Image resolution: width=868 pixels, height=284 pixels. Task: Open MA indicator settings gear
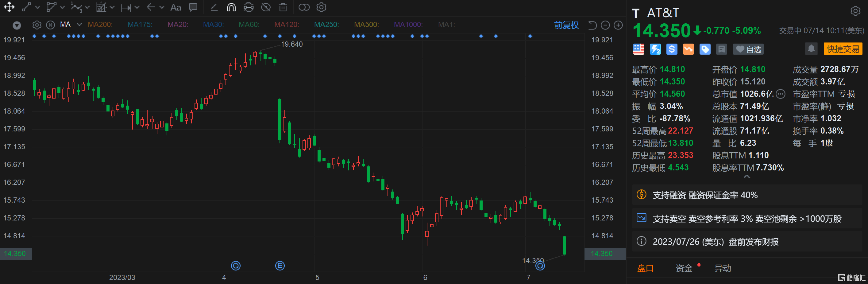pos(37,25)
